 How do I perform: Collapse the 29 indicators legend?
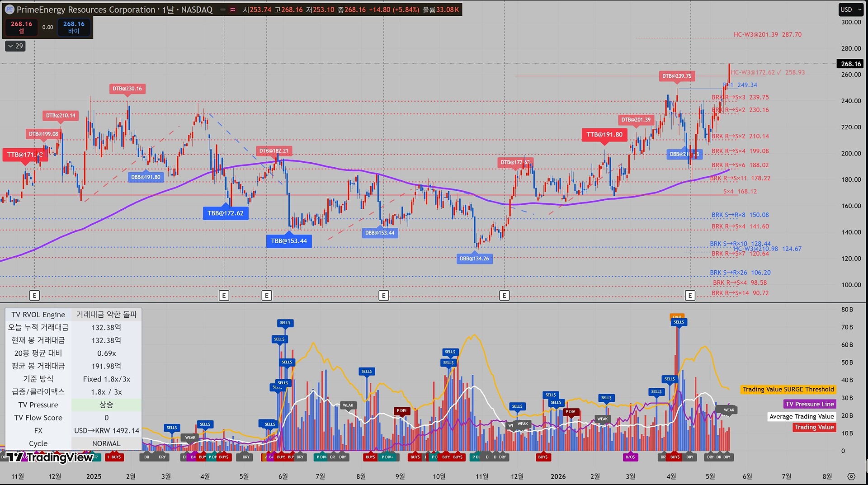(15, 46)
